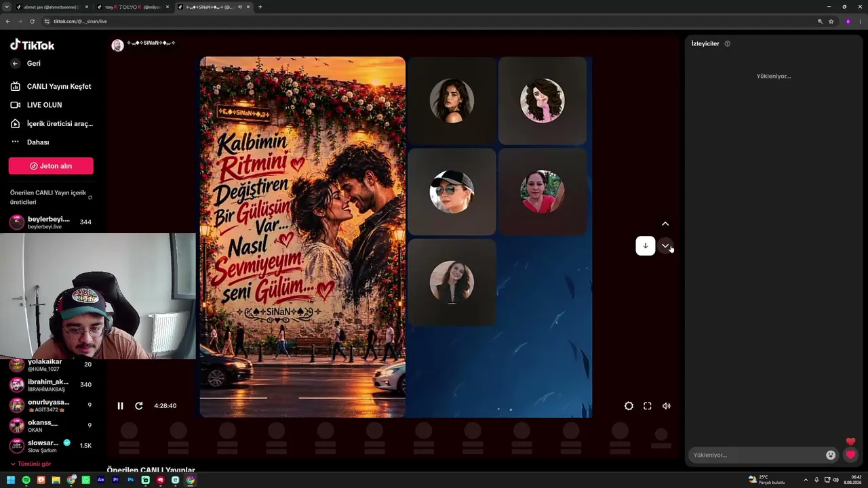This screenshot has height=488, width=868.
Task: Switch to the ahmet şen browser tab
Action: [x=51, y=7]
